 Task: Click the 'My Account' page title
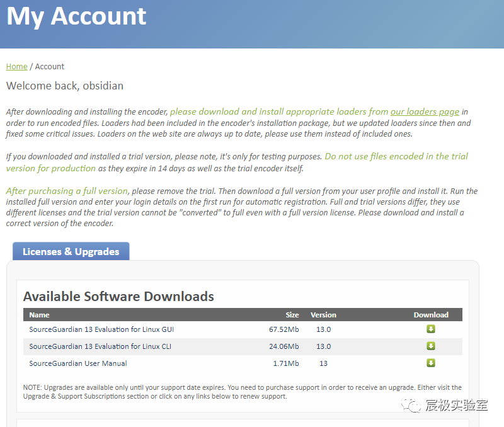[76, 16]
